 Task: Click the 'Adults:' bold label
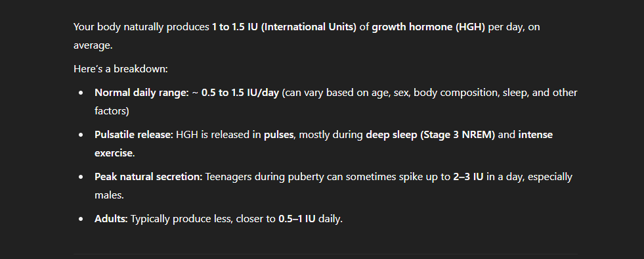[x=112, y=219]
